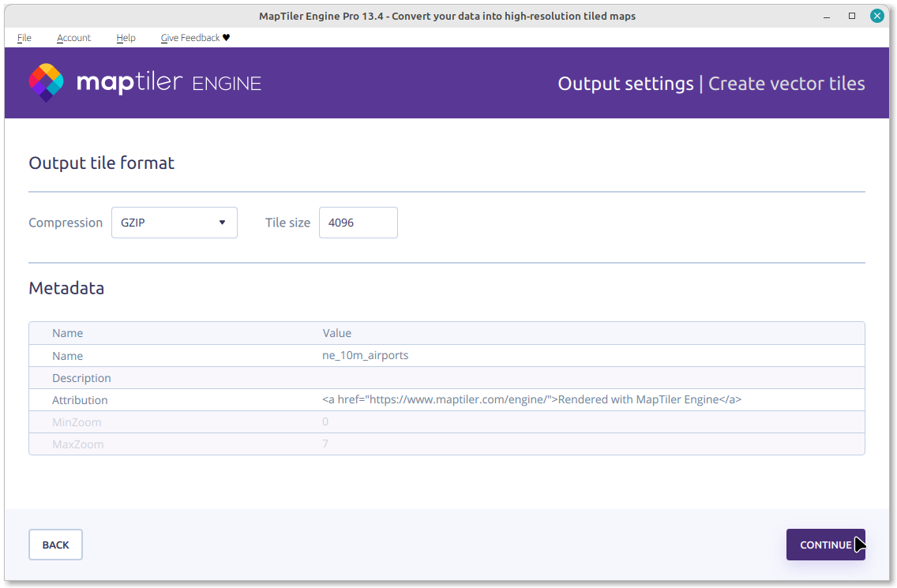The height and width of the screenshot is (588, 897).
Task: Open the Give Feedback menu
Action: point(195,38)
